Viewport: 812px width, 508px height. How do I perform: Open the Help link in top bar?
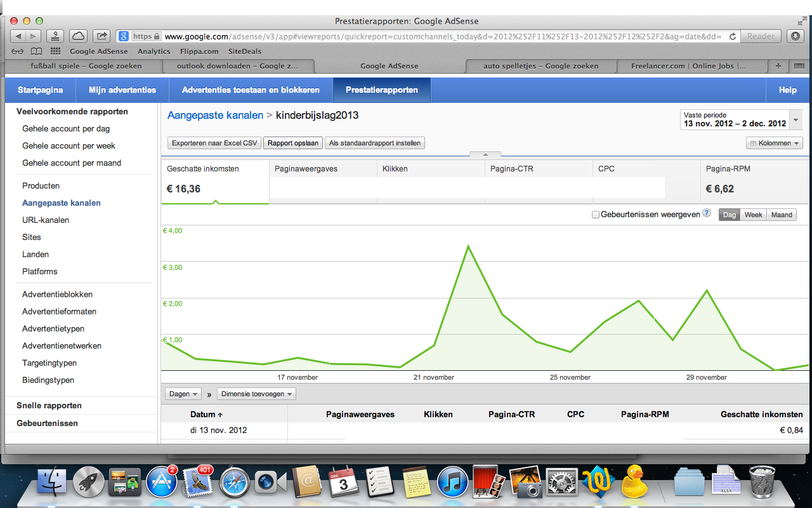(x=788, y=90)
